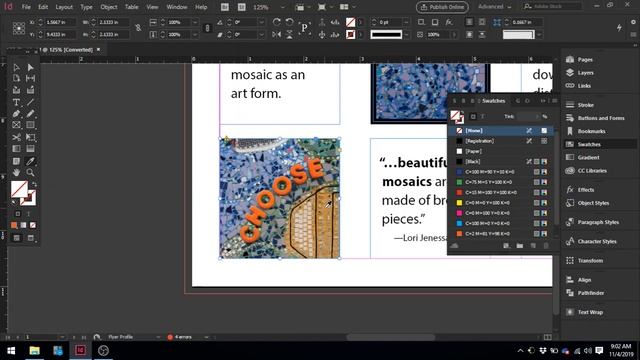Toggle formatting affects container in toolbox

(18, 214)
